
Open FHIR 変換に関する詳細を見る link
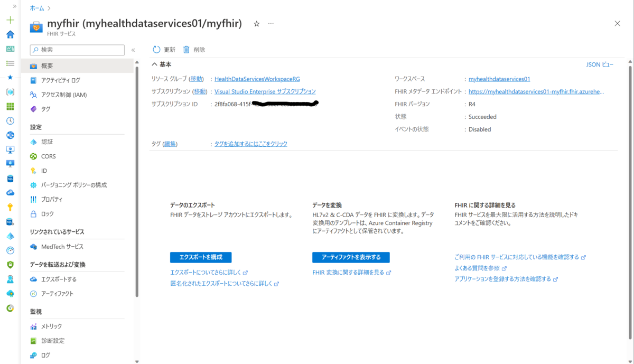pos(352,273)
